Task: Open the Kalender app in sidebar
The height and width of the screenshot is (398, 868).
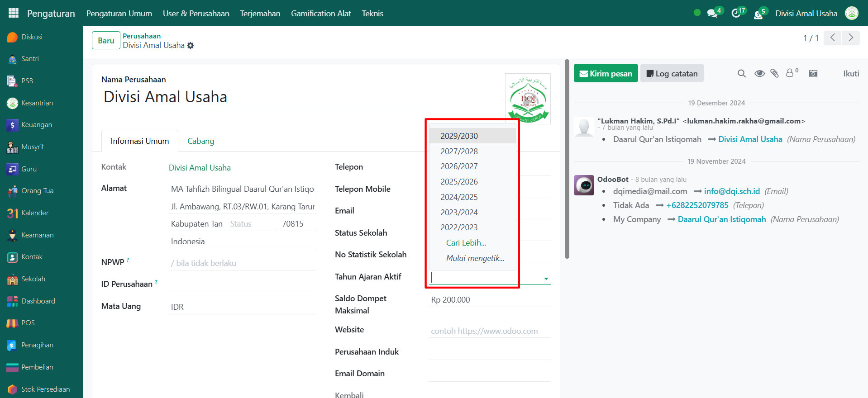Action: tap(35, 213)
